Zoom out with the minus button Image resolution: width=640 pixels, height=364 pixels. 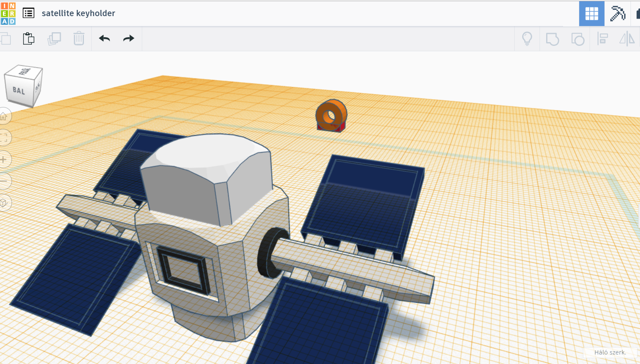tap(4, 181)
